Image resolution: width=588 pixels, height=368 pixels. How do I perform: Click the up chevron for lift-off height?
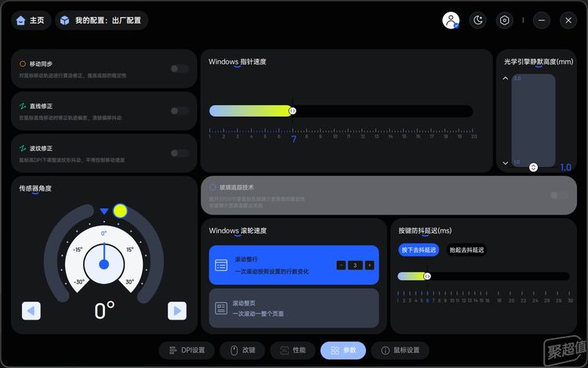pyautogui.click(x=506, y=78)
